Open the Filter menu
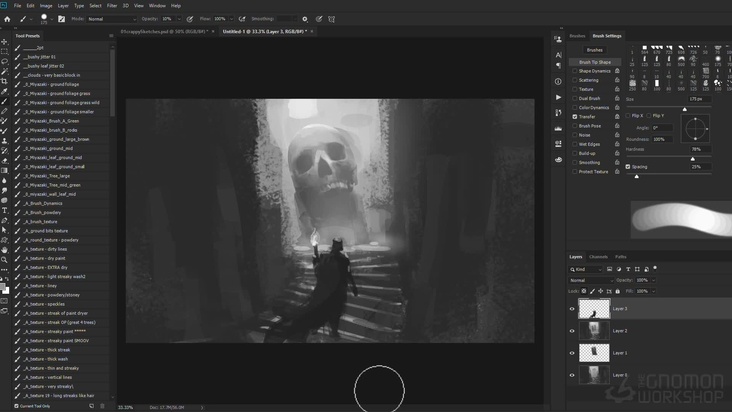 112,6
